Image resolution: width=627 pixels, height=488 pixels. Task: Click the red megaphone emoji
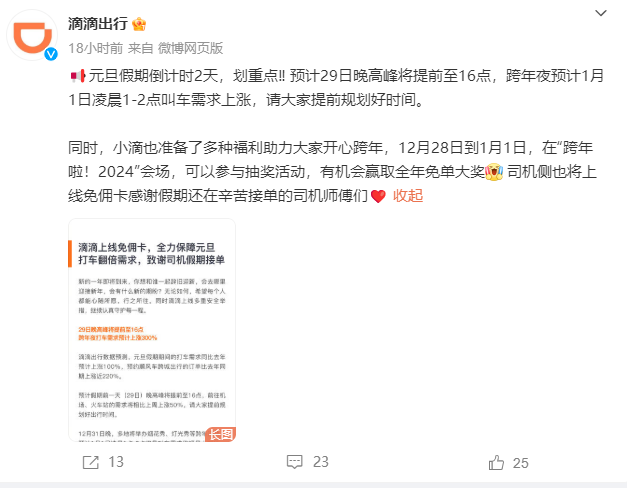tap(78, 76)
